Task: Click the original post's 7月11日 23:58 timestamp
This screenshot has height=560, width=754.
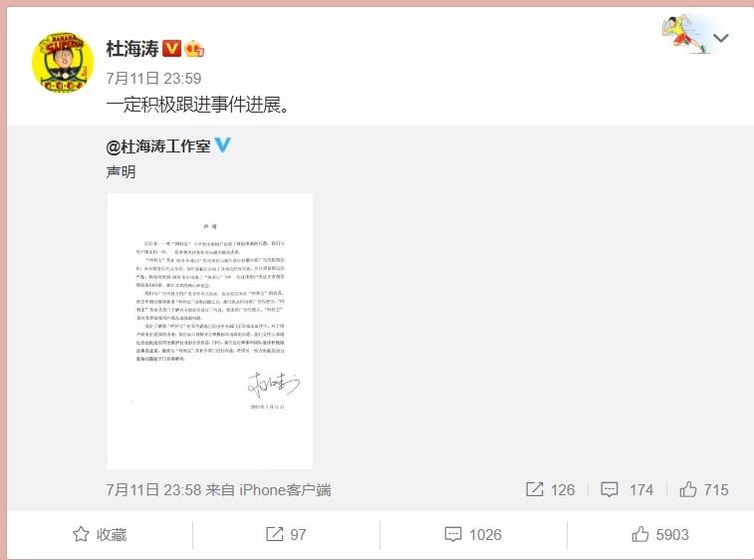Action: point(153,490)
